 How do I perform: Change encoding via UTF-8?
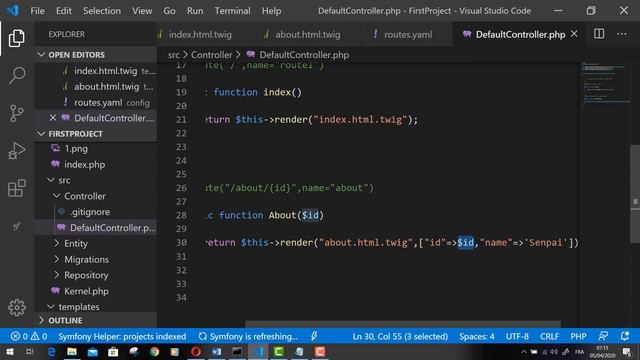point(517,336)
